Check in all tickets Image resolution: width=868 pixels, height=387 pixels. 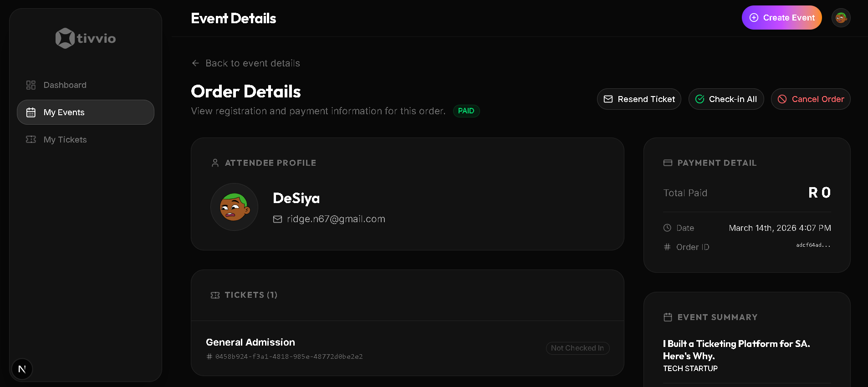pos(726,99)
